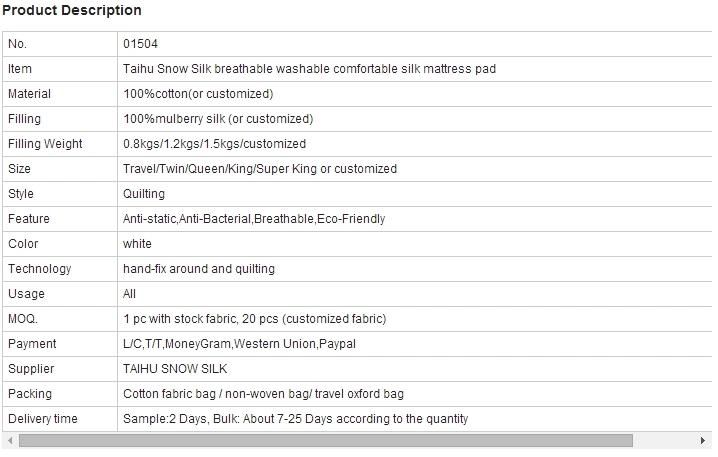Screen dimensions: 718x457
Task: Click the Item name text about silk mattress pad
Action: coord(309,69)
